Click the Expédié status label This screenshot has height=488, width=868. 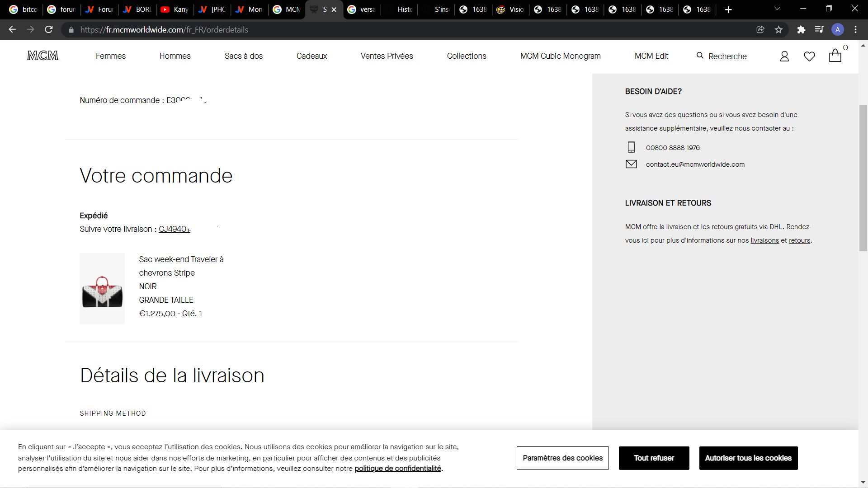(94, 216)
